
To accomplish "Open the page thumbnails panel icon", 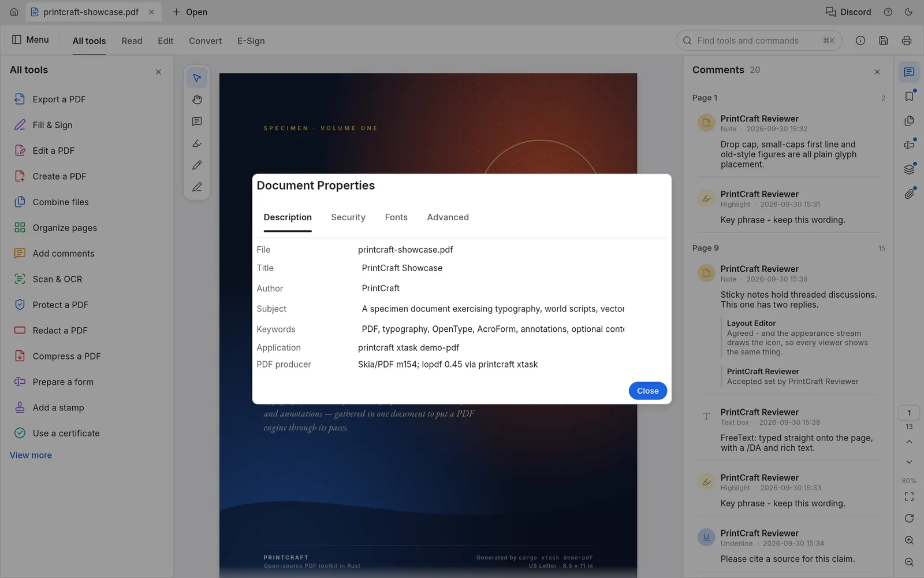I will (909, 121).
